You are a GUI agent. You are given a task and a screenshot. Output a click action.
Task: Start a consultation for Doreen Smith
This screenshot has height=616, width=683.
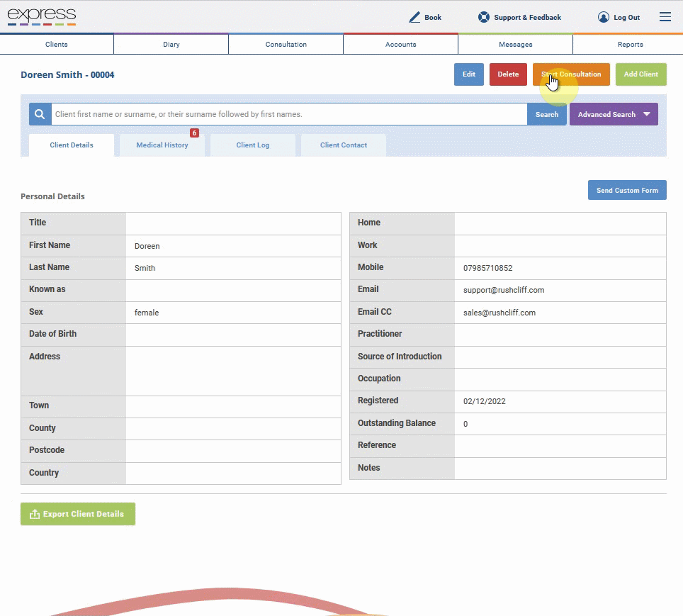point(571,74)
